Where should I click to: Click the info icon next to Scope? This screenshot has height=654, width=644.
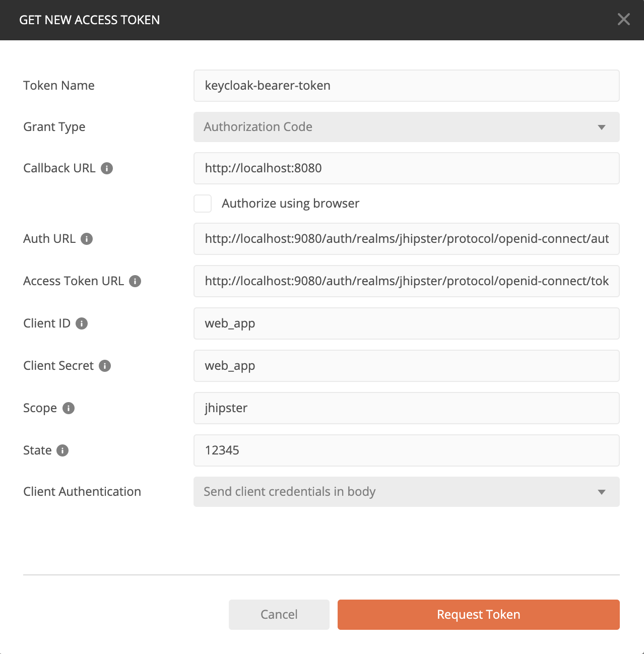[x=69, y=409]
